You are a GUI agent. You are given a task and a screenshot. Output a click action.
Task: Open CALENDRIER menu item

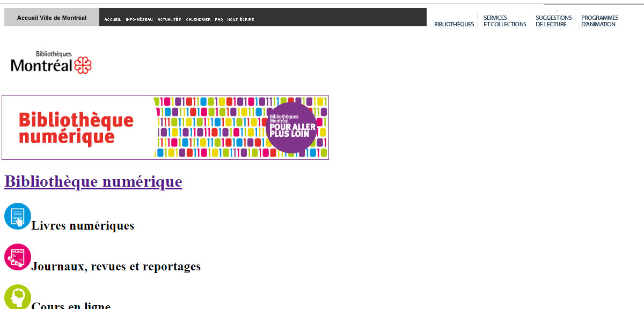coord(198,19)
